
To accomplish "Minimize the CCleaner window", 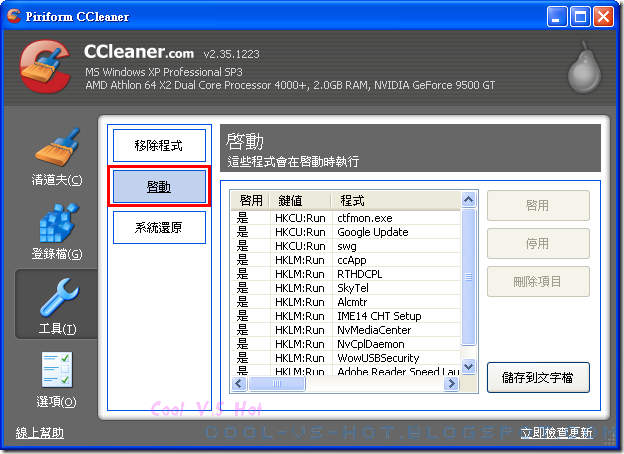I will click(557, 16).
